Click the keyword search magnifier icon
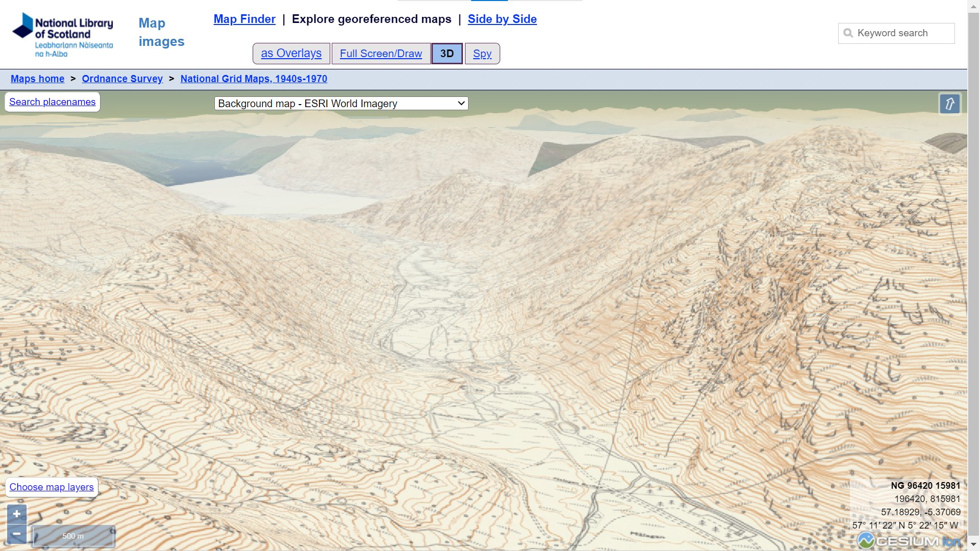Screen dimensions: 980x551 tap(848, 33)
